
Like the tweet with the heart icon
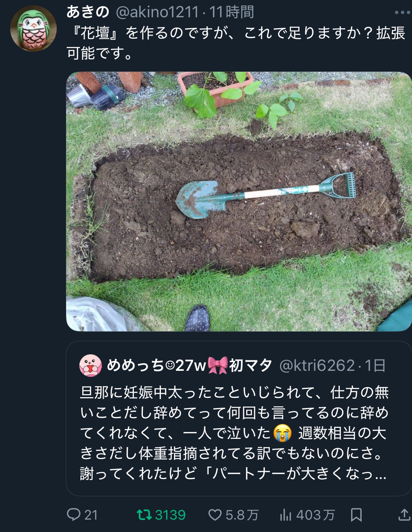[215, 515]
